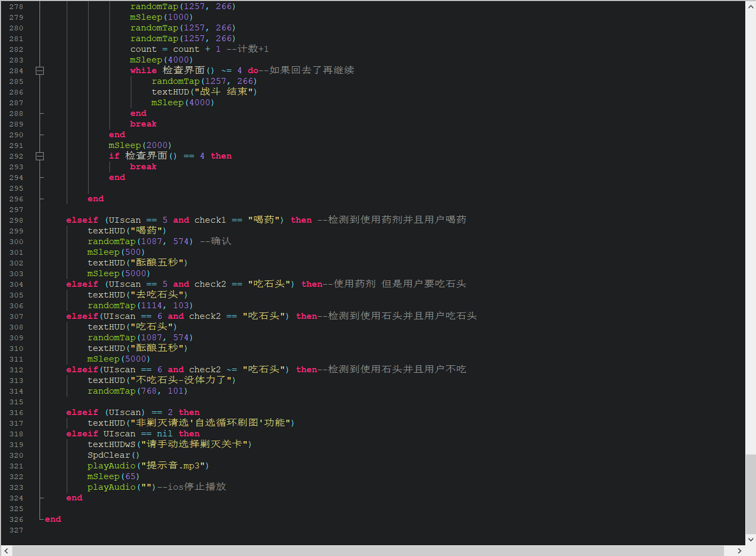This screenshot has width=756, height=556.
Task: Click the 'elseif (UIscan) == 2 then' line
Action: pyautogui.click(x=133, y=412)
